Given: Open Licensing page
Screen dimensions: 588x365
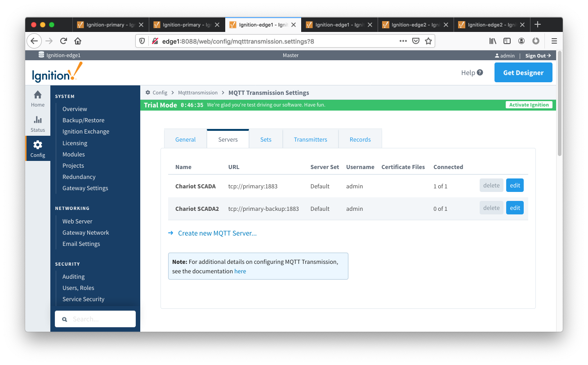Looking at the screenshot, I should click(x=75, y=143).
